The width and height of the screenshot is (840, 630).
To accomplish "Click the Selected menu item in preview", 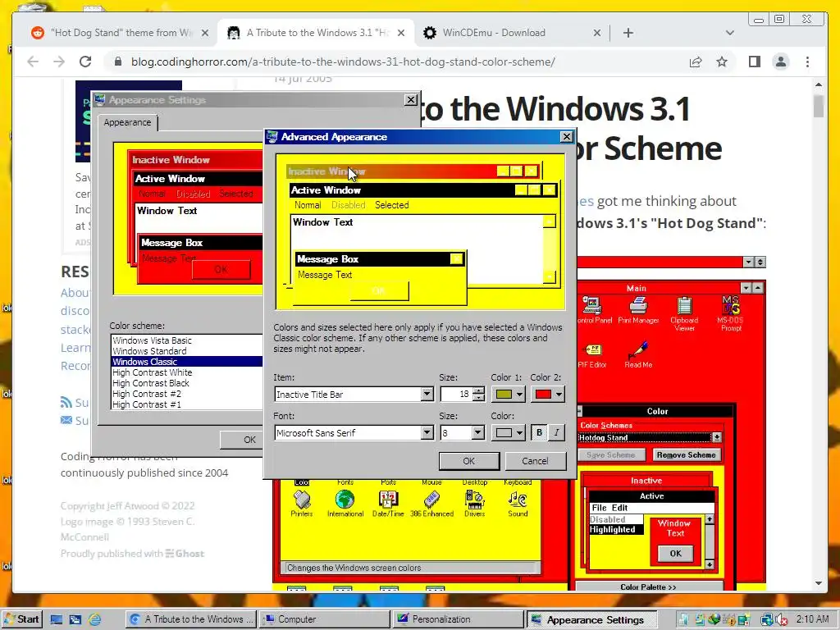I will point(391,205).
